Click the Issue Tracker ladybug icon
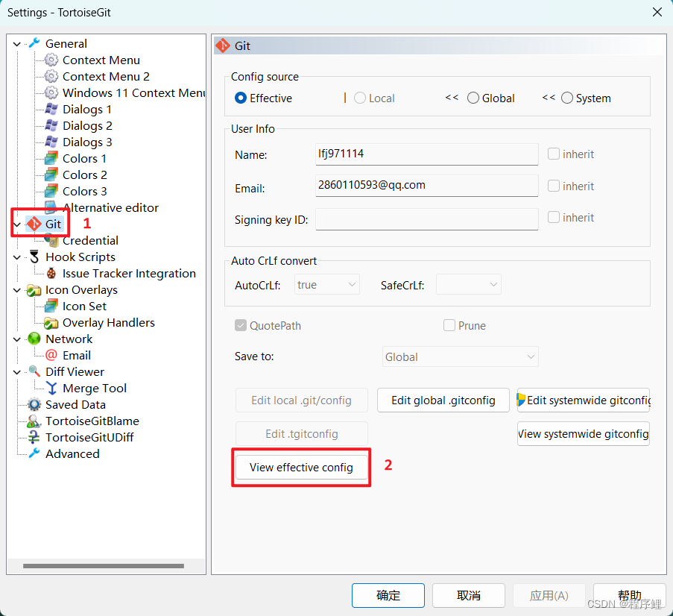Viewport: 673px width, 616px height. click(51, 273)
